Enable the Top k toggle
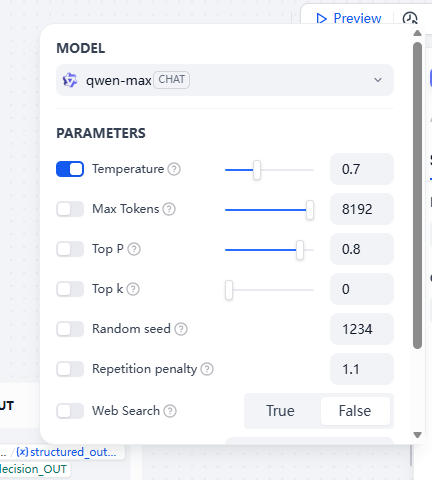 pos(70,289)
